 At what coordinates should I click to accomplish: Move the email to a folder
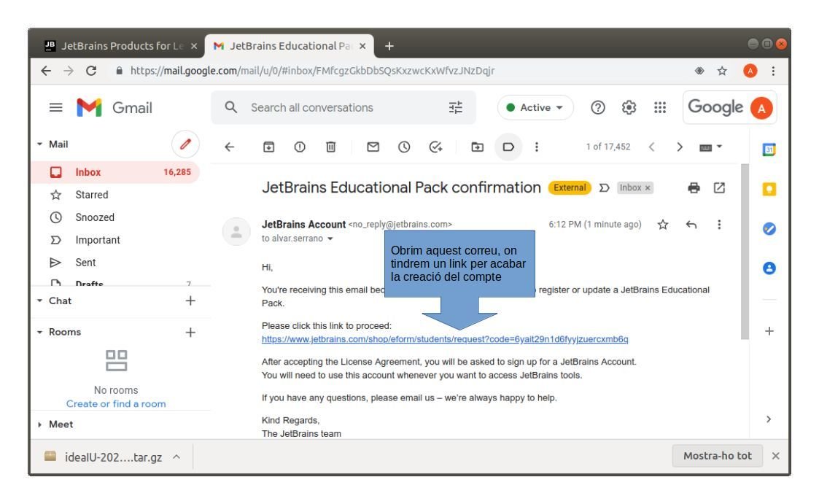[x=478, y=147]
